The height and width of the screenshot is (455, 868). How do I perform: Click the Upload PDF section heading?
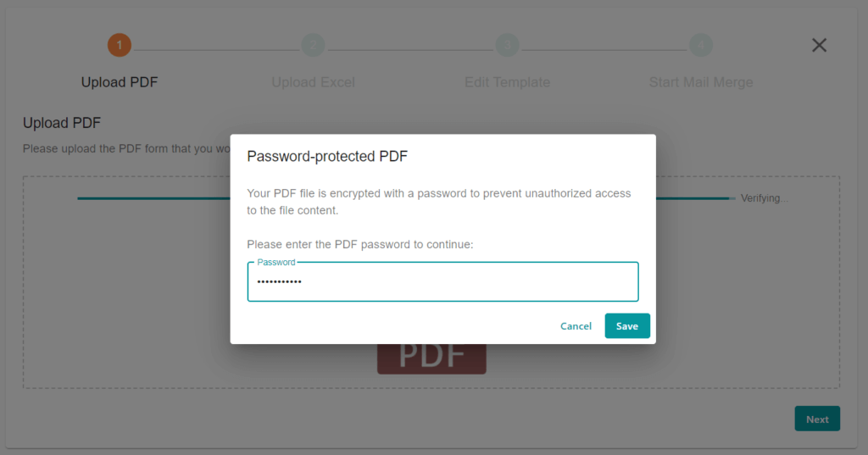62,123
